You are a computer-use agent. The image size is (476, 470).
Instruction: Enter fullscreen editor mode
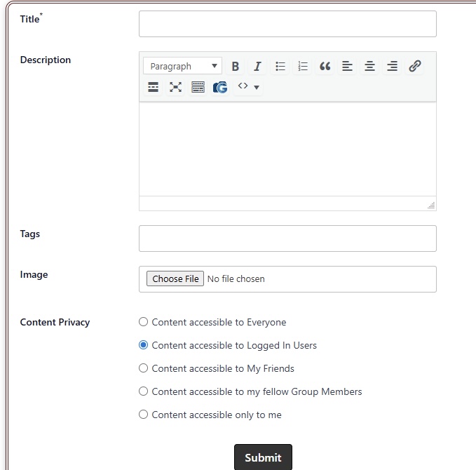[175, 87]
